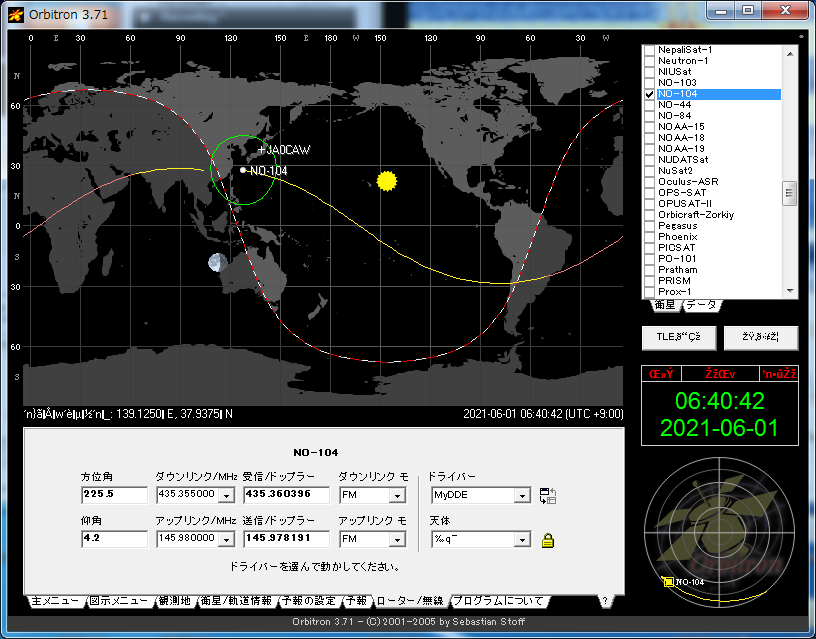816x639 pixels.
Task: Toggle the NepaliSat-1 checkbox
Action: pos(649,50)
